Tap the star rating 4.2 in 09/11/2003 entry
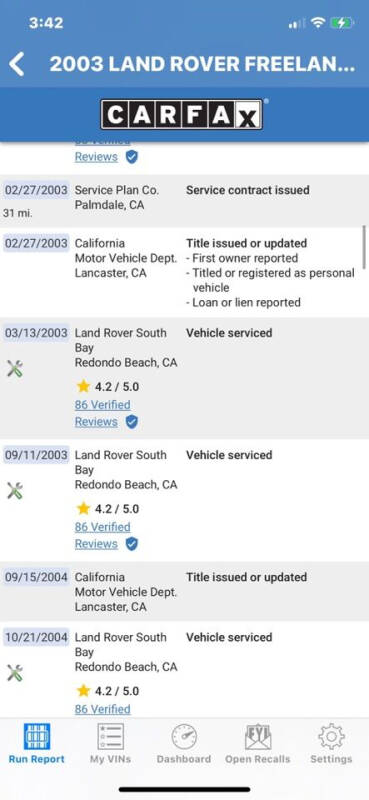This screenshot has width=369, height=800. tap(107, 509)
